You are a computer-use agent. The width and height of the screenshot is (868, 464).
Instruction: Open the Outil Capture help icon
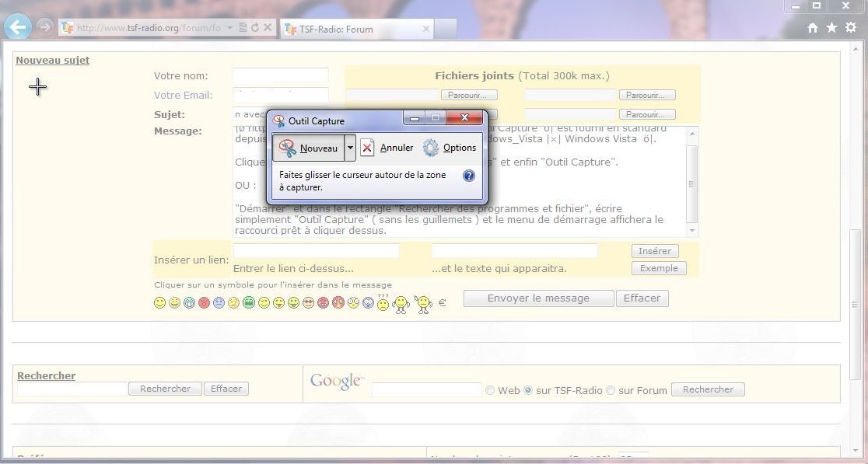[x=468, y=176]
